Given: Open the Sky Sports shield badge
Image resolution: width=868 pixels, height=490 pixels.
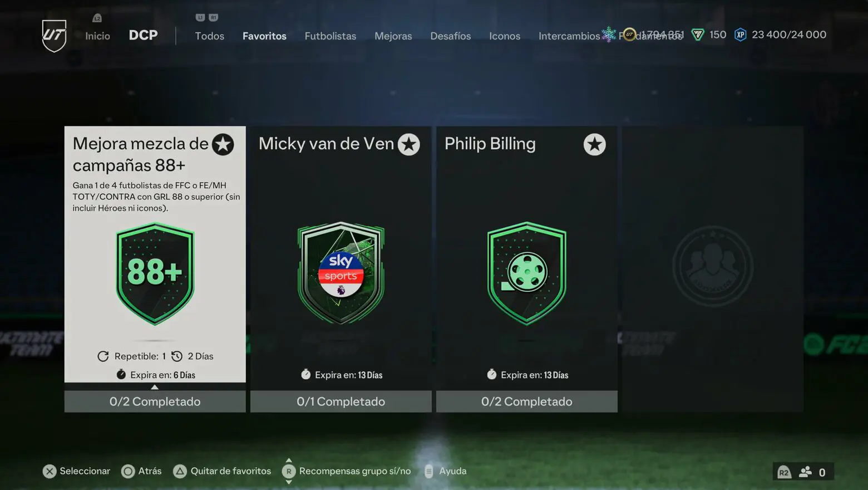Looking at the screenshot, I should click(x=341, y=273).
